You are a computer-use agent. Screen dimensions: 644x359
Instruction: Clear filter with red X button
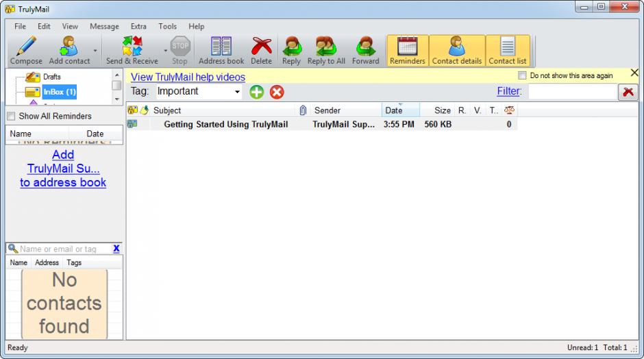coord(628,92)
